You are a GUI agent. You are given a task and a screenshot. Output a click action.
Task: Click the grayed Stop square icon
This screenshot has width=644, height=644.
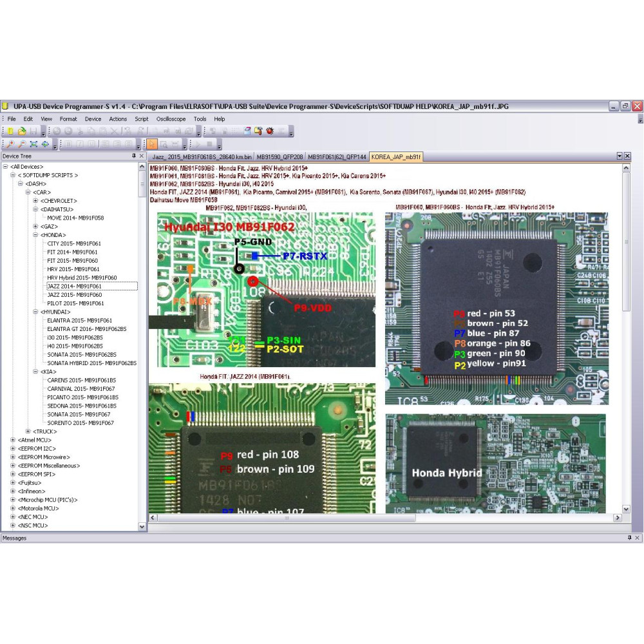[x=209, y=144]
